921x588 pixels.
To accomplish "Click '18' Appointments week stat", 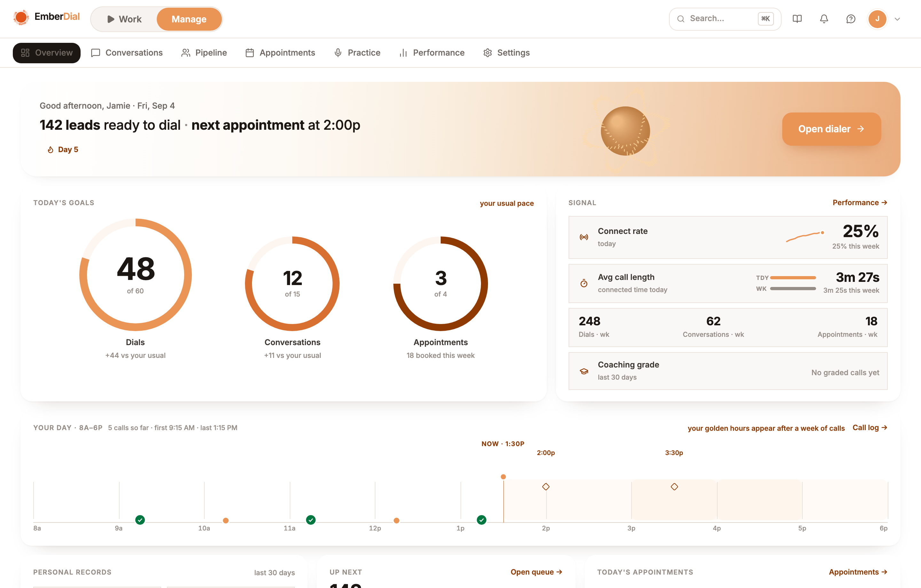I will pyautogui.click(x=871, y=321).
